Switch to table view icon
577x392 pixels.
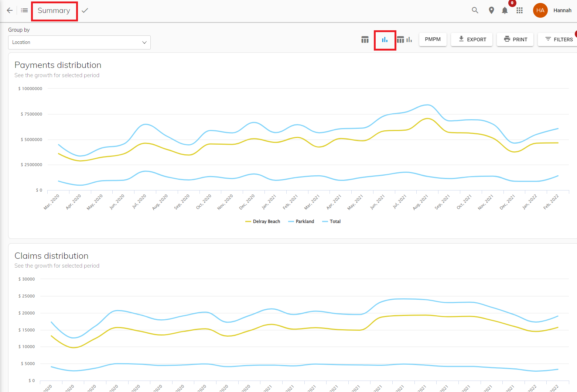pos(365,39)
